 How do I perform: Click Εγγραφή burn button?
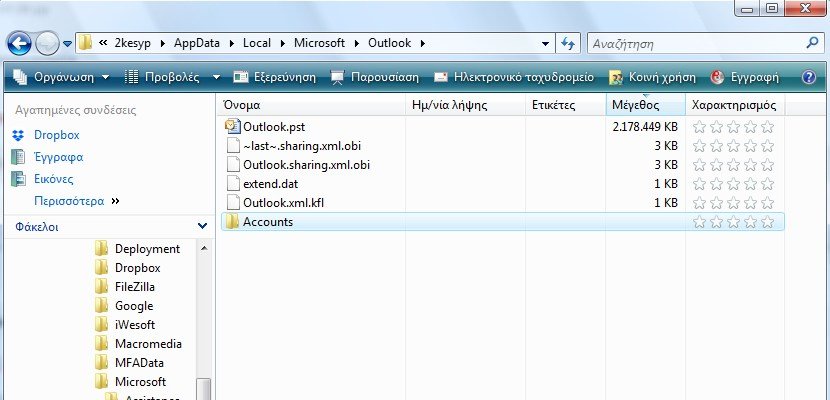click(745, 77)
